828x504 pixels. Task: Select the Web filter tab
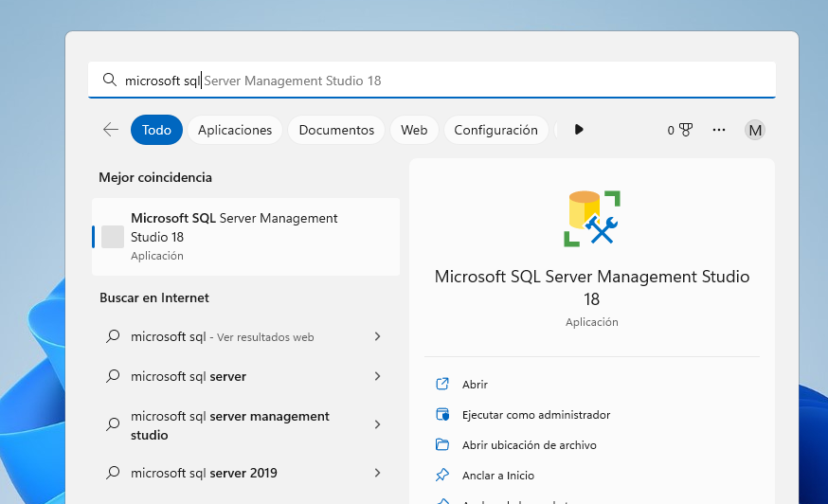coord(414,130)
